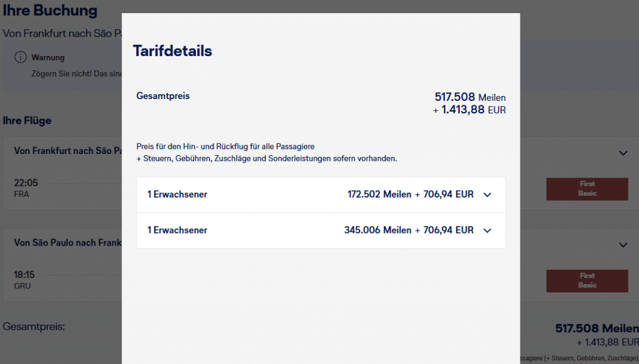Image resolution: width=639 pixels, height=364 pixels.
Task: Click the 22:05 FRA departure time
Action: coord(26,183)
